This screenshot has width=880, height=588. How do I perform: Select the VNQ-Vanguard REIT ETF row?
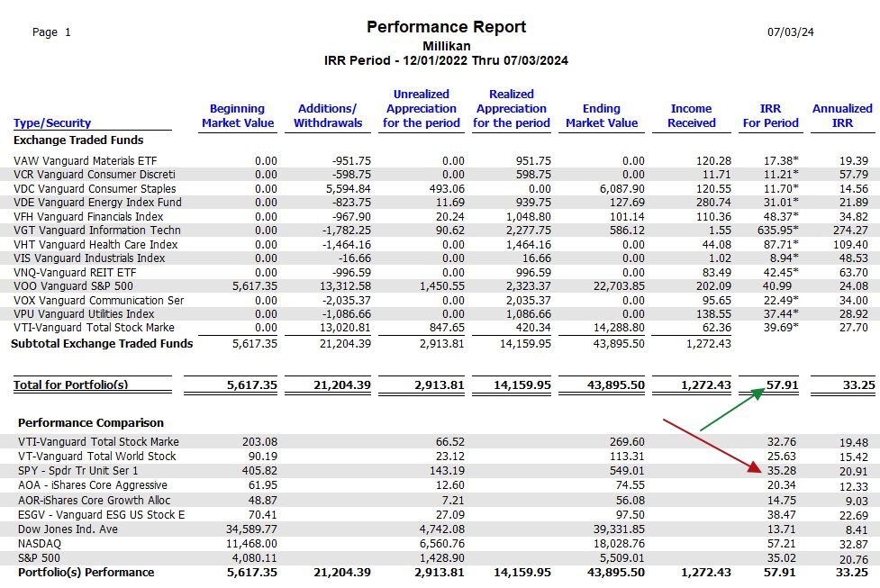click(440, 272)
